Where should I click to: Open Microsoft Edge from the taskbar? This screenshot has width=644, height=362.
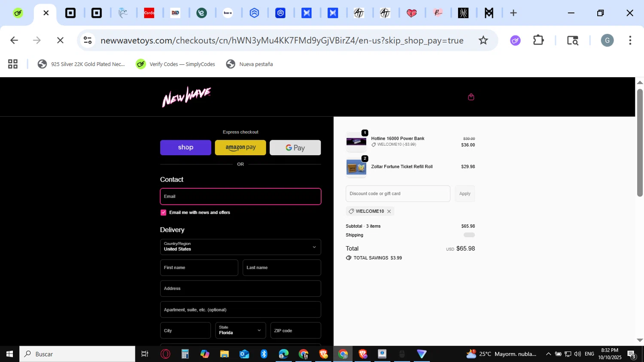tap(284, 354)
